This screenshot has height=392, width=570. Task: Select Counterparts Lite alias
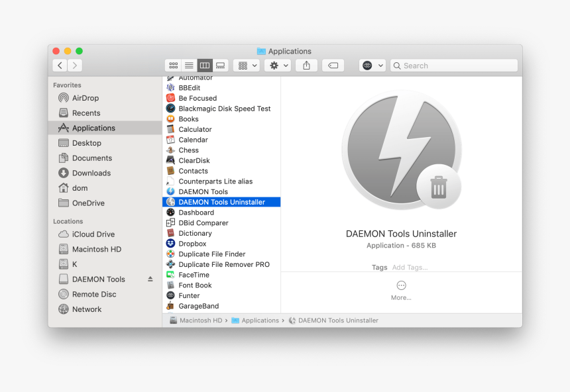click(x=221, y=181)
